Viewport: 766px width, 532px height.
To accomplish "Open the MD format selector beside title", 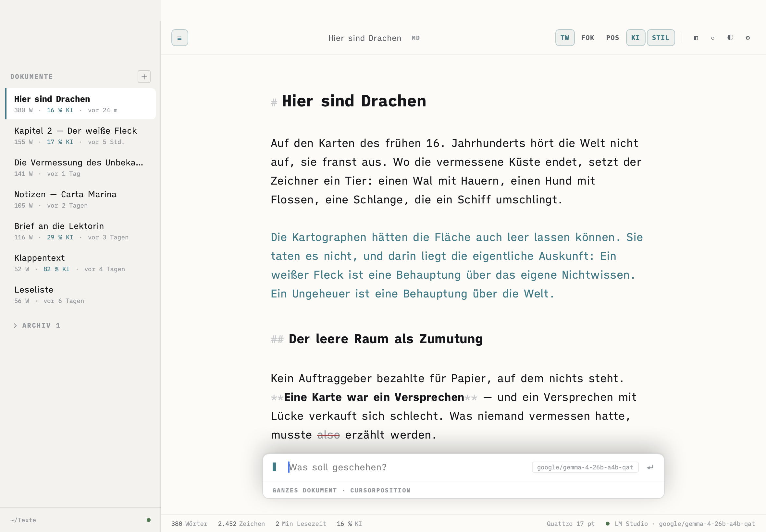I will [x=415, y=38].
